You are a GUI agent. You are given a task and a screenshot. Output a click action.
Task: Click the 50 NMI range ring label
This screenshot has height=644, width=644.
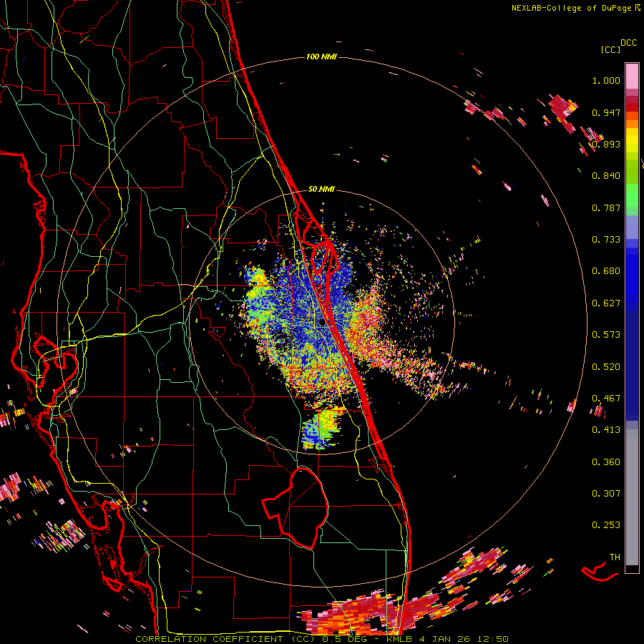point(321,189)
